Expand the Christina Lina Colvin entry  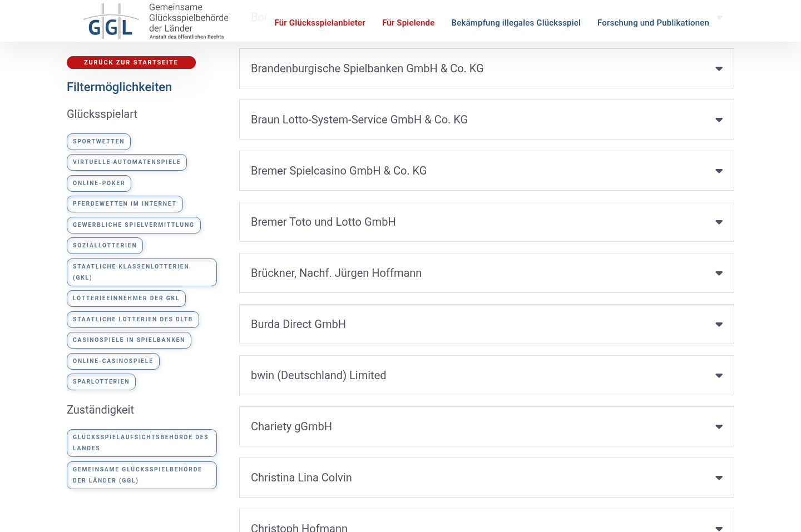click(487, 478)
